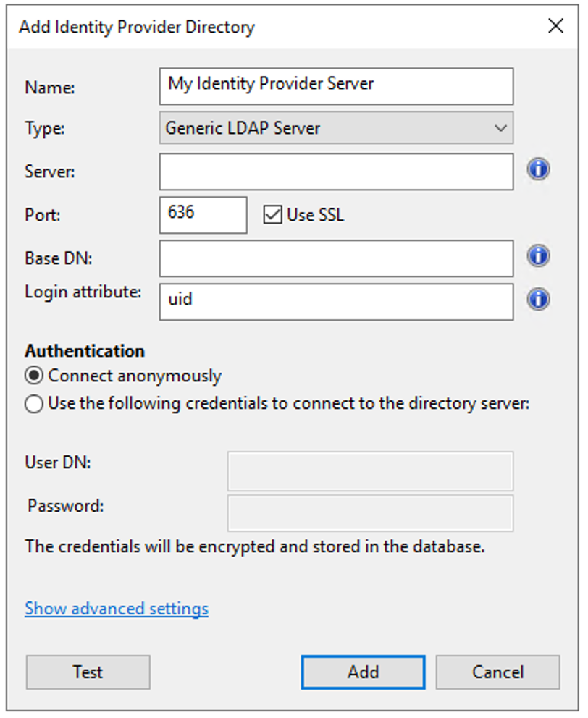
Task: Close the Add Identity Provider Directory dialog
Action: pyautogui.click(x=556, y=26)
